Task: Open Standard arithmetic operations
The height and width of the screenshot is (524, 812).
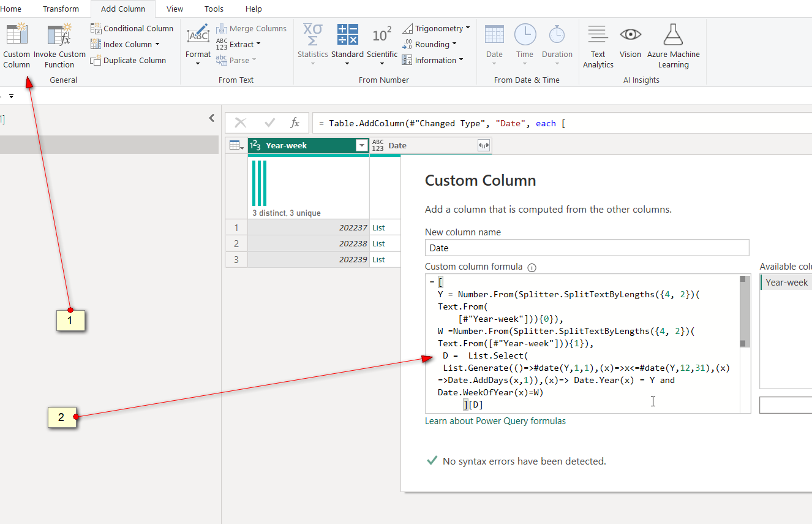Action: tap(348, 44)
